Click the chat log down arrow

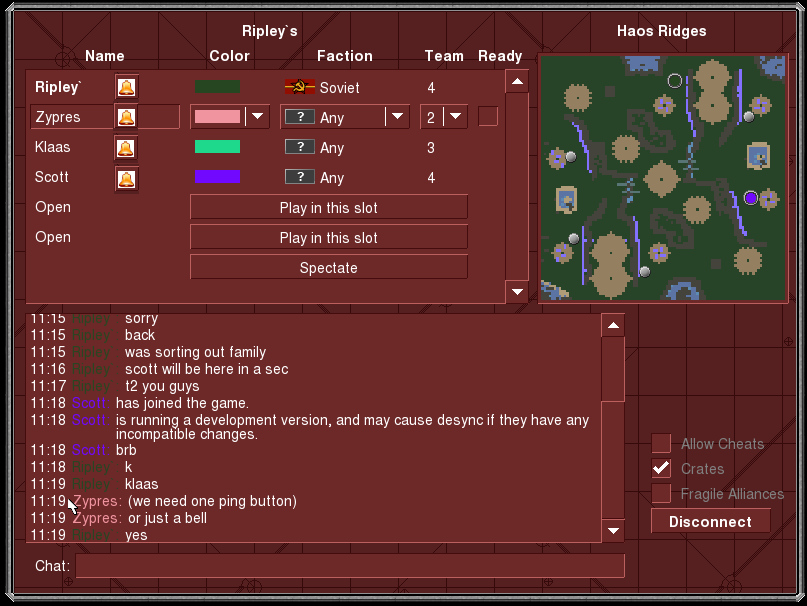(x=613, y=531)
